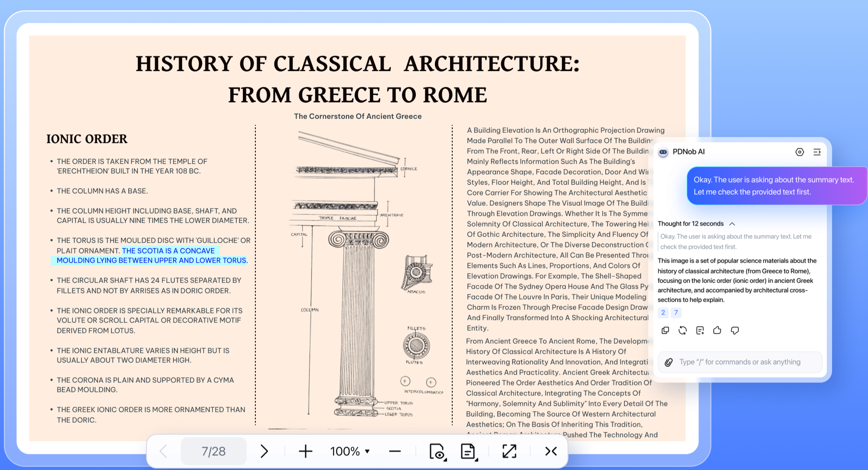Viewport: 868px width, 470px height.
Task: Regenerate the AI answer
Action: 682,330
